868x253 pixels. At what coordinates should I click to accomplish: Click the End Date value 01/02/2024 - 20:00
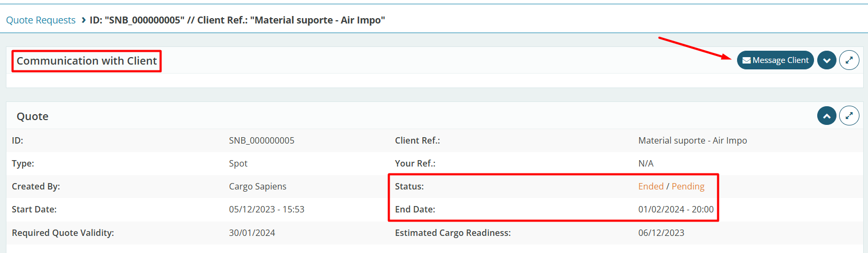coord(676,209)
